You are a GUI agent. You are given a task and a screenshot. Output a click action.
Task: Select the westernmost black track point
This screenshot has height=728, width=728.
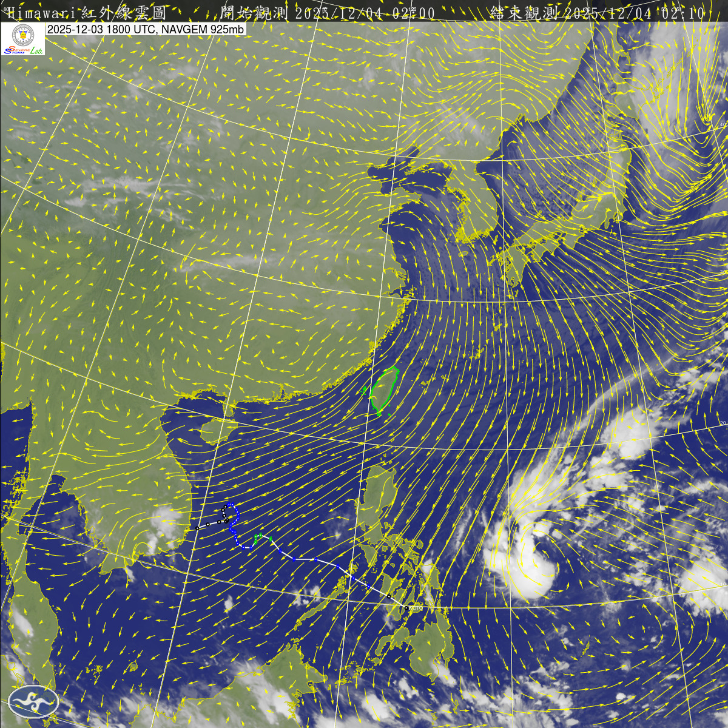pos(198,528)
